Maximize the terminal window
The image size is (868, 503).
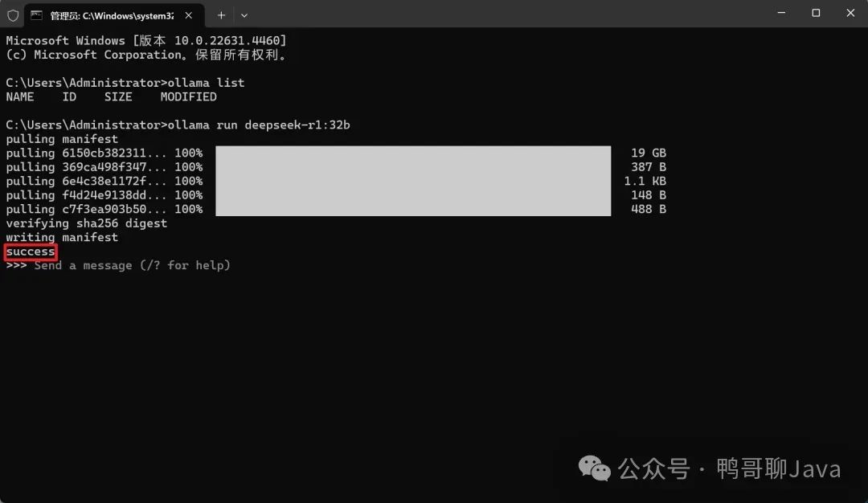[816, 13]
